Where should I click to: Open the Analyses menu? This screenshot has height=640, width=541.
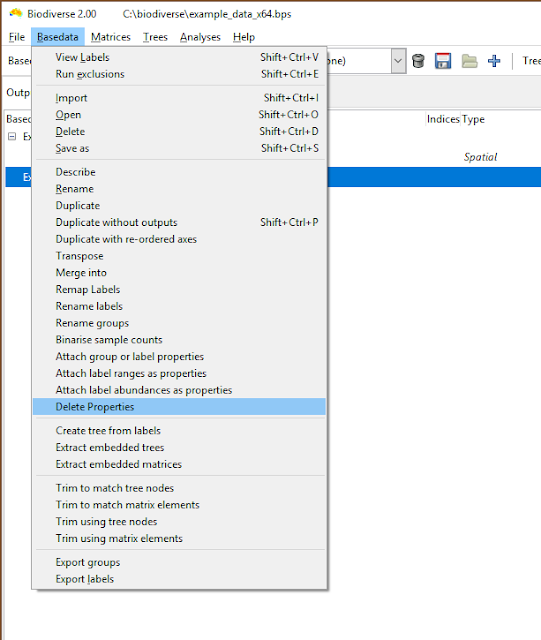coord(200,37)
